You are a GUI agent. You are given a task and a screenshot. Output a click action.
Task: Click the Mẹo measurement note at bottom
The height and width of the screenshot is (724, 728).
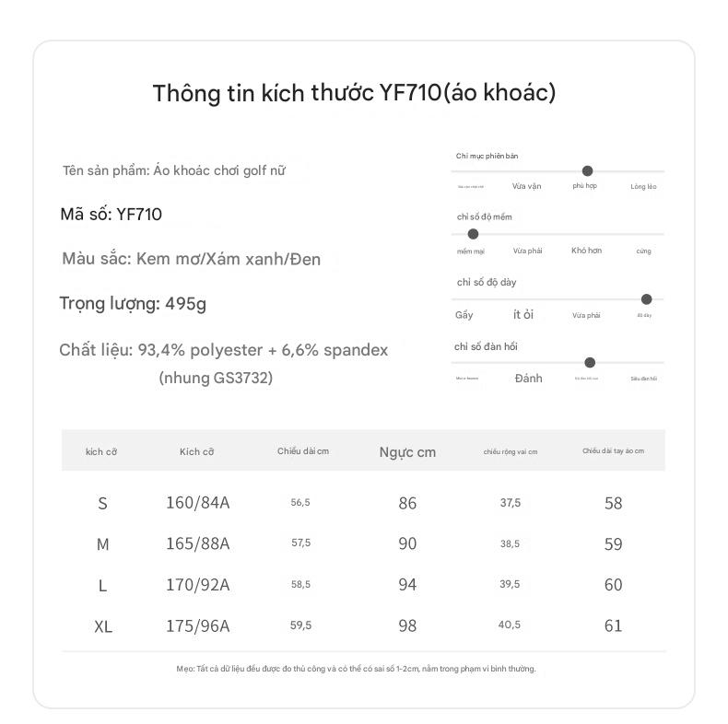[x=356, y=669]
